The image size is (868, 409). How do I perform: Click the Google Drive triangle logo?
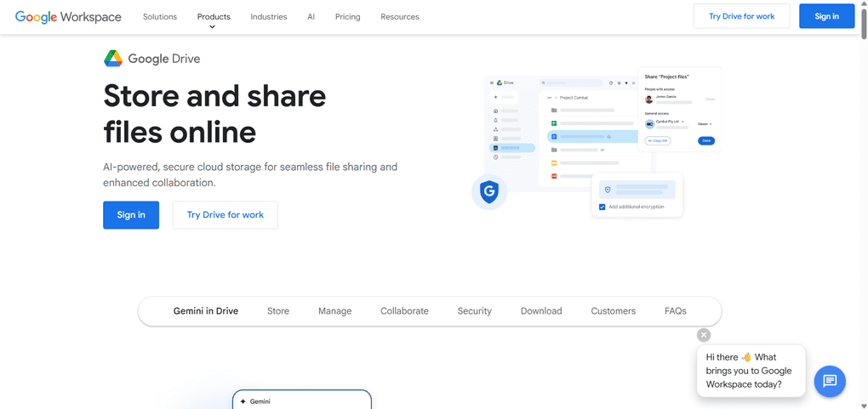coord(113,58)
